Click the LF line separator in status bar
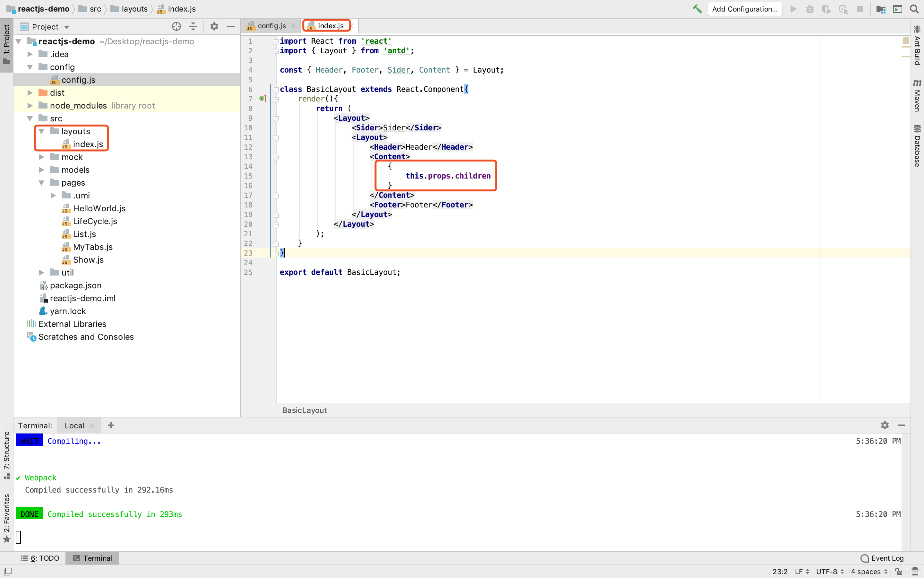 point(801,571)
